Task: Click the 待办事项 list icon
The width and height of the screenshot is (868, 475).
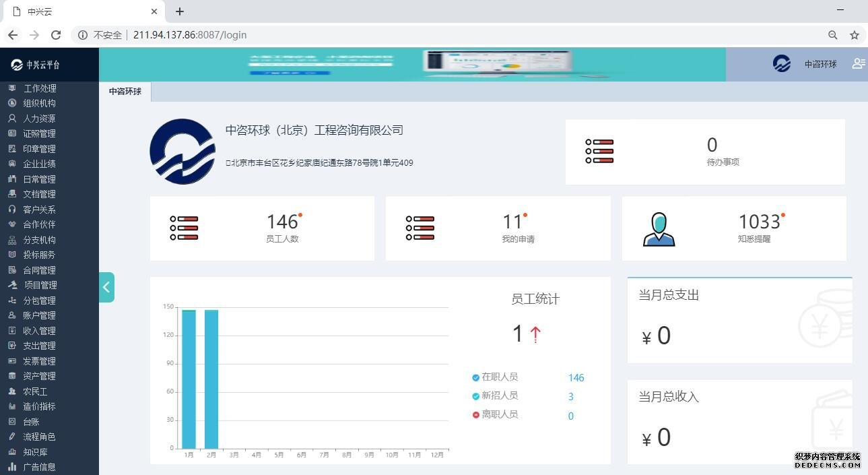Action: point(599,152)
